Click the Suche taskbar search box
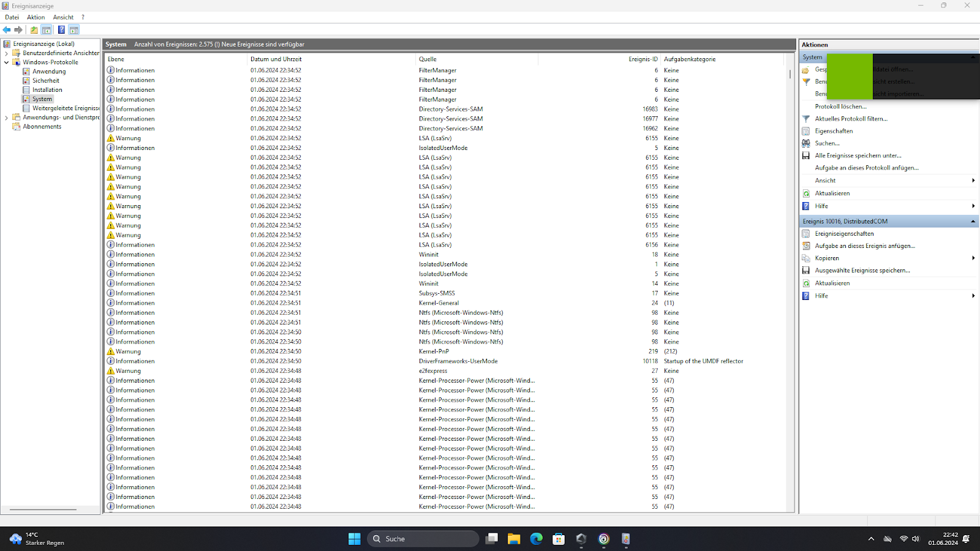Screen dimensions: 980x551 423,539
